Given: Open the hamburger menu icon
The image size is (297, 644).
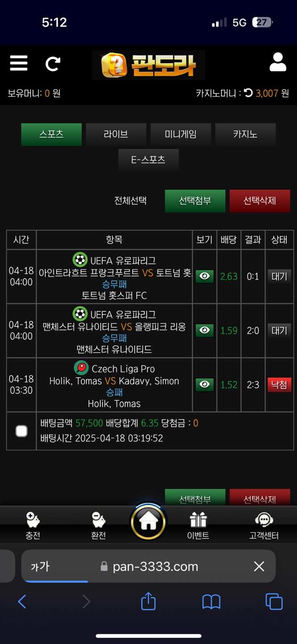Looking at the screenshot, I should [19, 64].
